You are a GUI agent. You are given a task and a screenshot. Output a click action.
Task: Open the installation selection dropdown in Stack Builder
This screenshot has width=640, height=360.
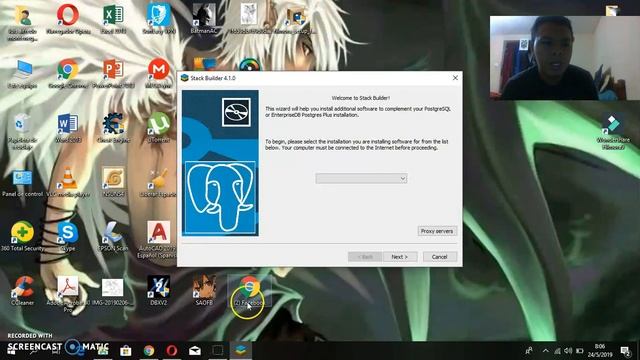(x=361, y=178)
